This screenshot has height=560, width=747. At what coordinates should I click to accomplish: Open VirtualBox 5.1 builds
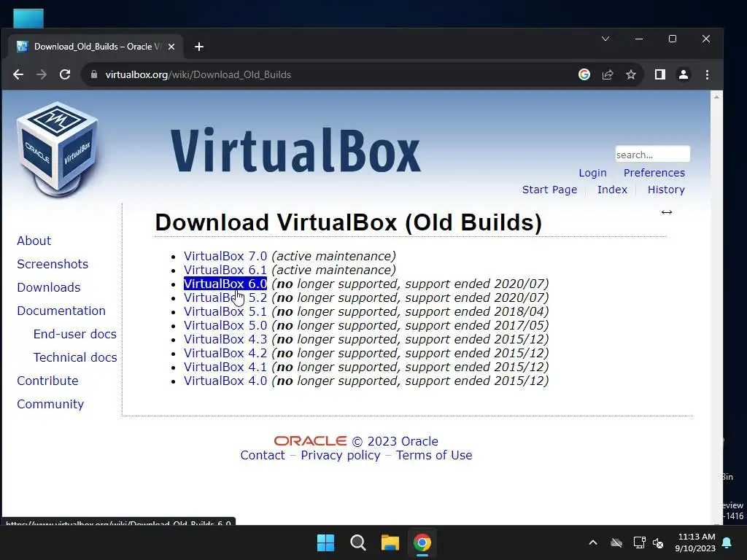pyautogui.click(x=225, y=311)
